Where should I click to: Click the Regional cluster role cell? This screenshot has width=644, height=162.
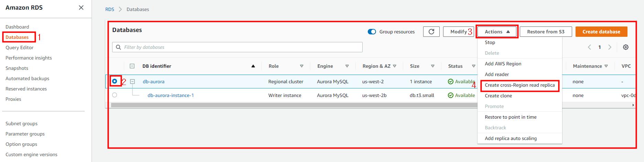click(286, 82)
